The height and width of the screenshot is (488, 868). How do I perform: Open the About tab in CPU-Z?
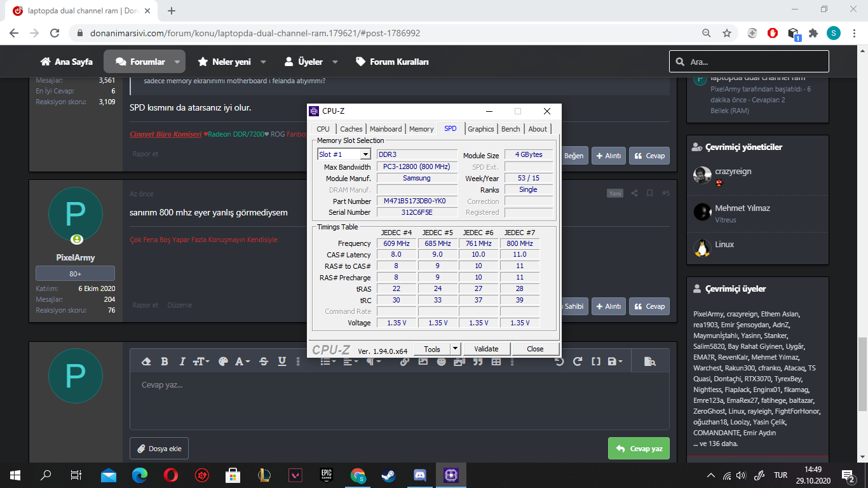point(538,129)
